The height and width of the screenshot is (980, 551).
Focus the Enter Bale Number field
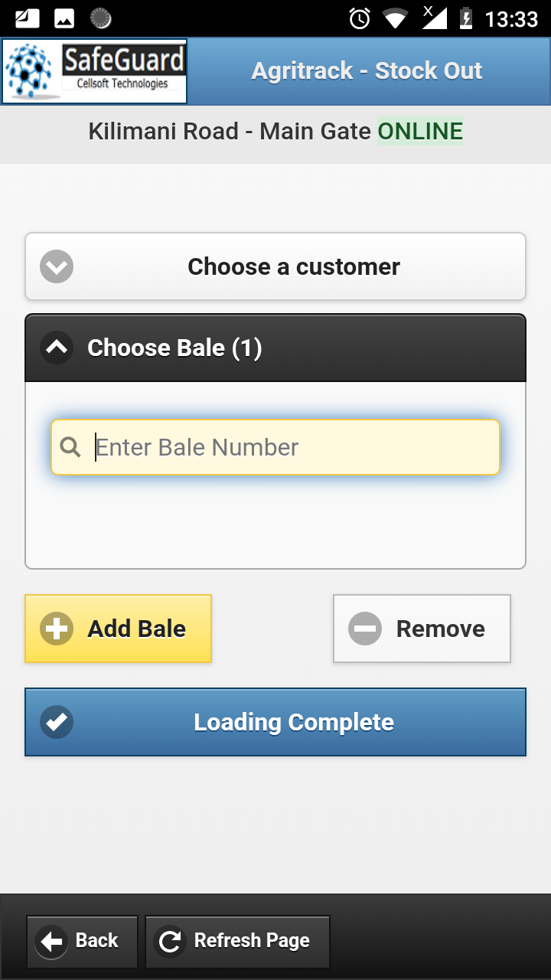tap(291, 447)
